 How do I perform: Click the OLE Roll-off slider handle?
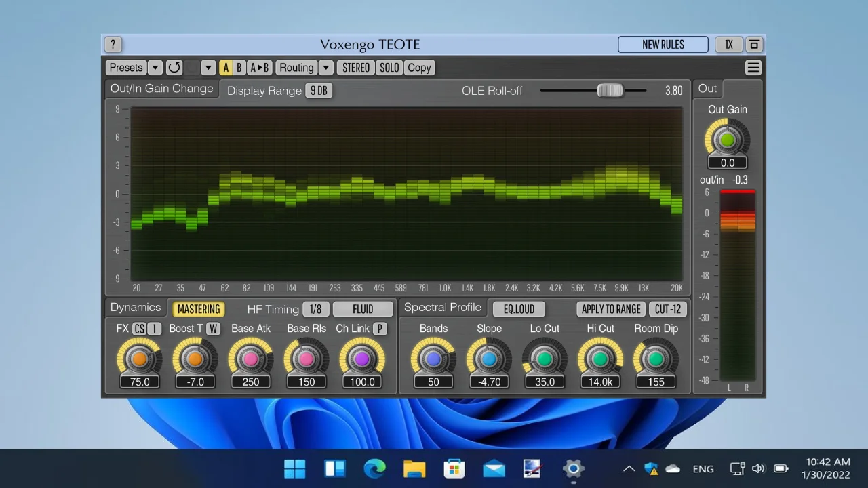tap(610, 91)
